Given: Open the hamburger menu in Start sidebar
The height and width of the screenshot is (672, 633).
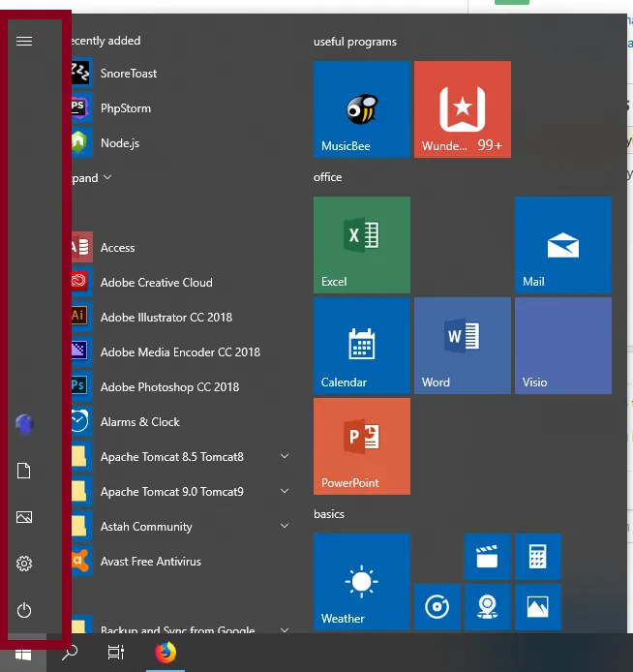Looking at the screenshot, I should 24,41.
